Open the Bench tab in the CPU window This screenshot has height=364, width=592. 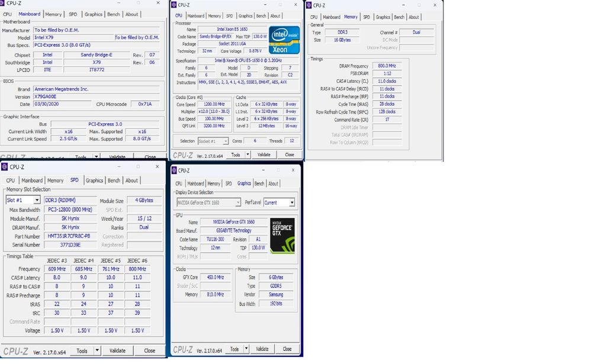261,16
